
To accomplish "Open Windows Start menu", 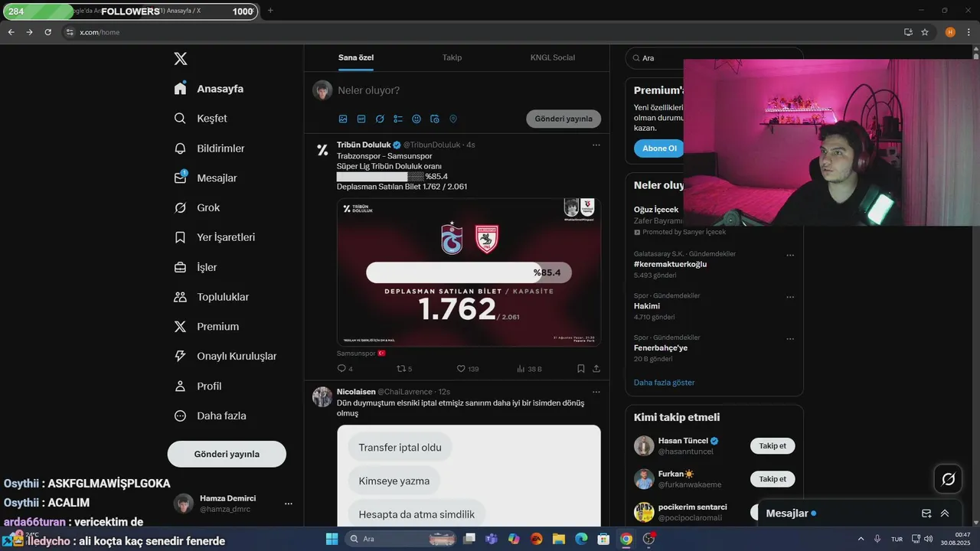I will pyautogui.click(x=332, y=539).
